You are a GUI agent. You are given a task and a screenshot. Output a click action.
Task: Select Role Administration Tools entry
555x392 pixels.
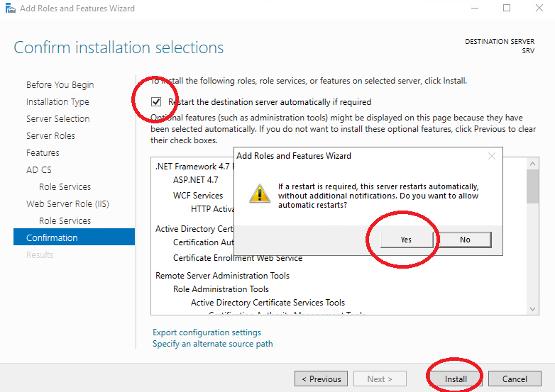point(221,289)
